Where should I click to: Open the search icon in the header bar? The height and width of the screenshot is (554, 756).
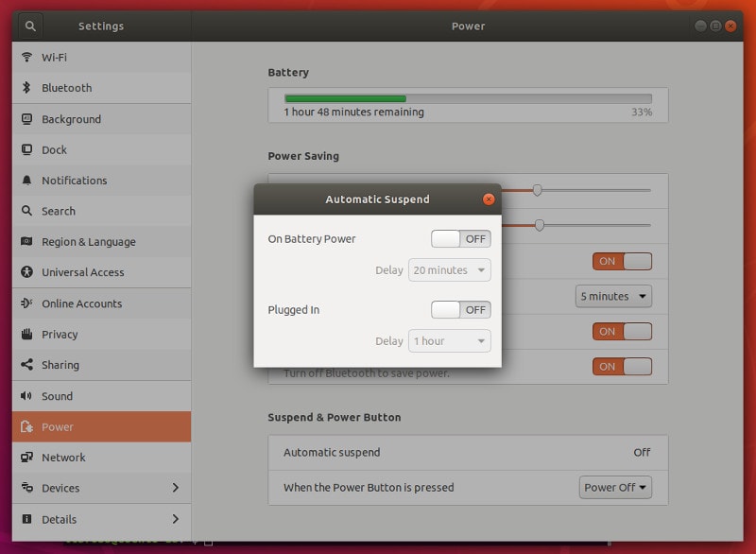(x=30, y=26)
